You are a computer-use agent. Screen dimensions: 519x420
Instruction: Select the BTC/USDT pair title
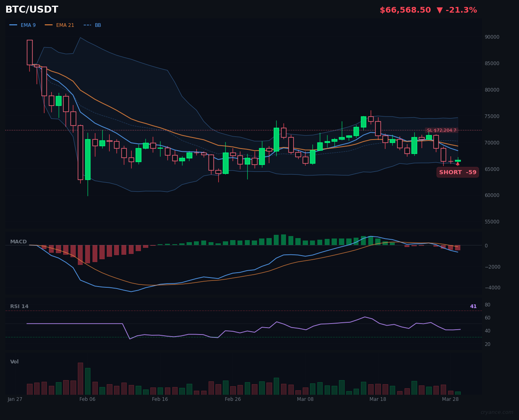(31, 9)
